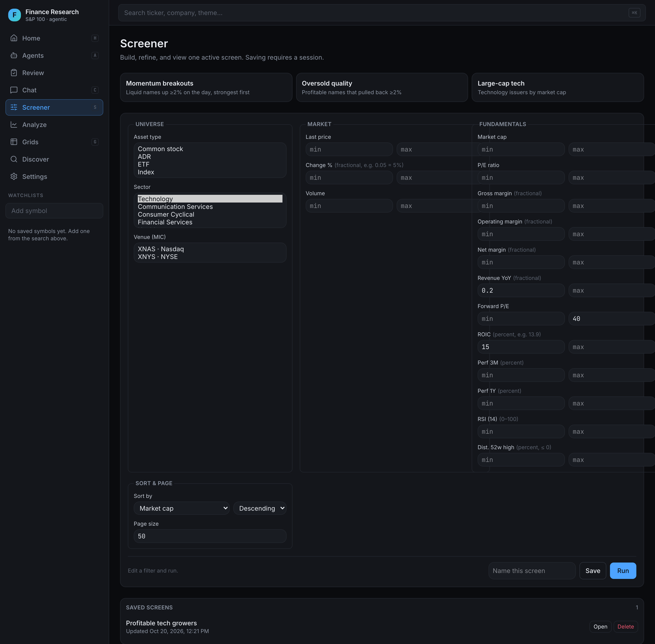Select XNAS · Nasdaq venue
Viewport: 655px width, 644px height.
(x=210, y=249)
